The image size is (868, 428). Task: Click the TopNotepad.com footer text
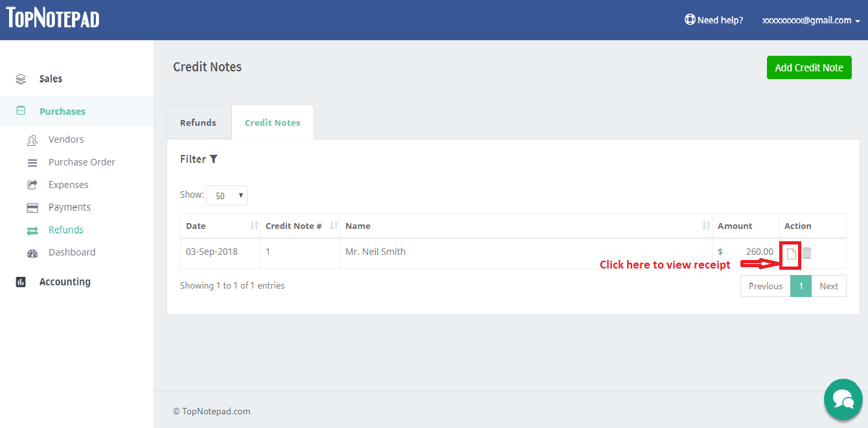coord(212,411)
